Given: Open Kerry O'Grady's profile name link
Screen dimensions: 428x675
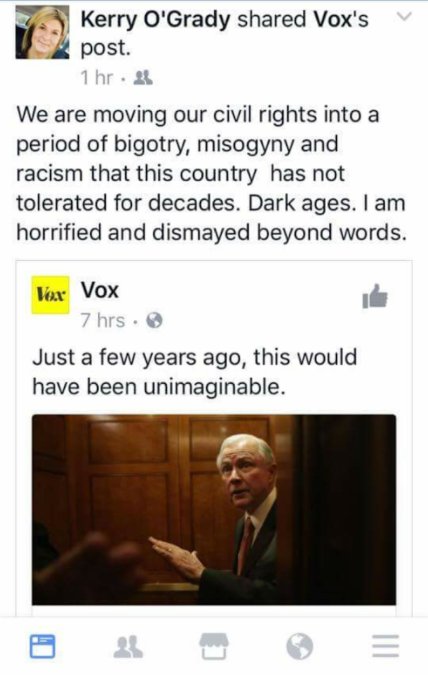Looking at the screenshot, I should coord(155,19).
